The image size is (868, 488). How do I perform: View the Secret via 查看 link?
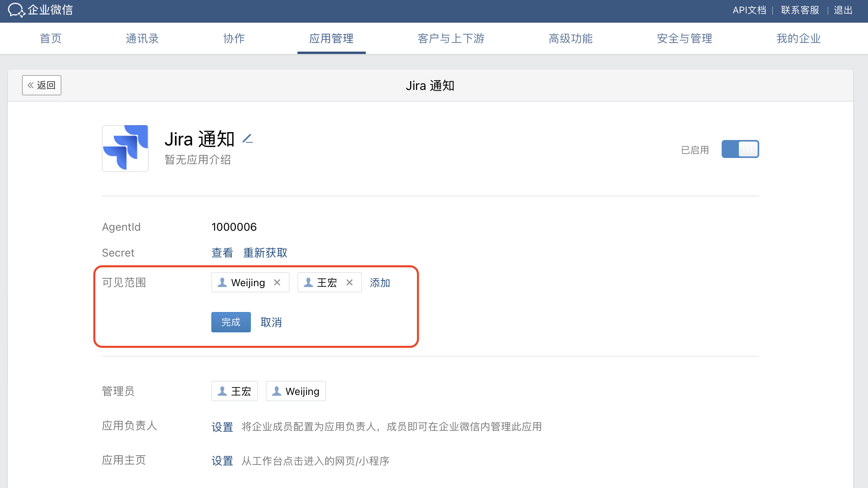[222, 253]
